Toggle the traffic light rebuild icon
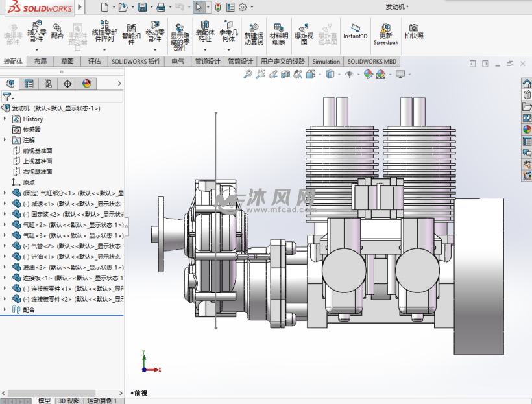 pos(217,7)
